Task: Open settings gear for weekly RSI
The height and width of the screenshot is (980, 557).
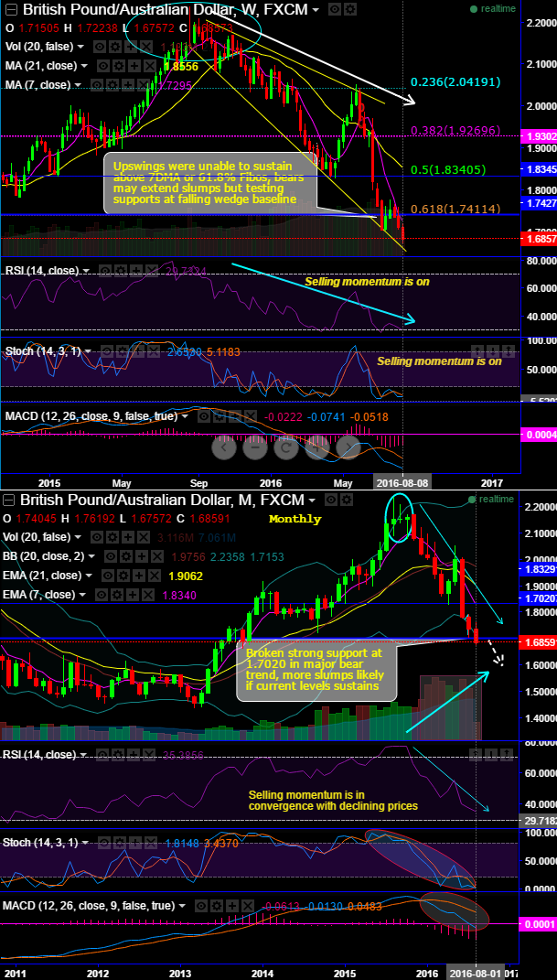Action: pos(121,271)
